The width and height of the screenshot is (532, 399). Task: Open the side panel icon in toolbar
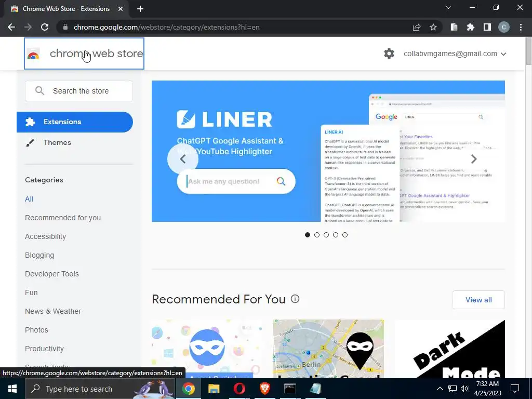(487, 27)
